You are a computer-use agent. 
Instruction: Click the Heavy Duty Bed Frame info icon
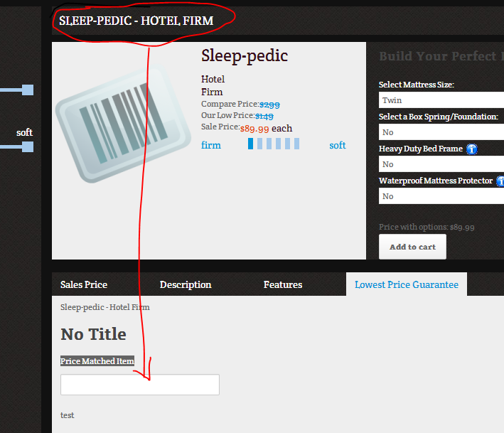pyautogui.click(x=472, y=149)
